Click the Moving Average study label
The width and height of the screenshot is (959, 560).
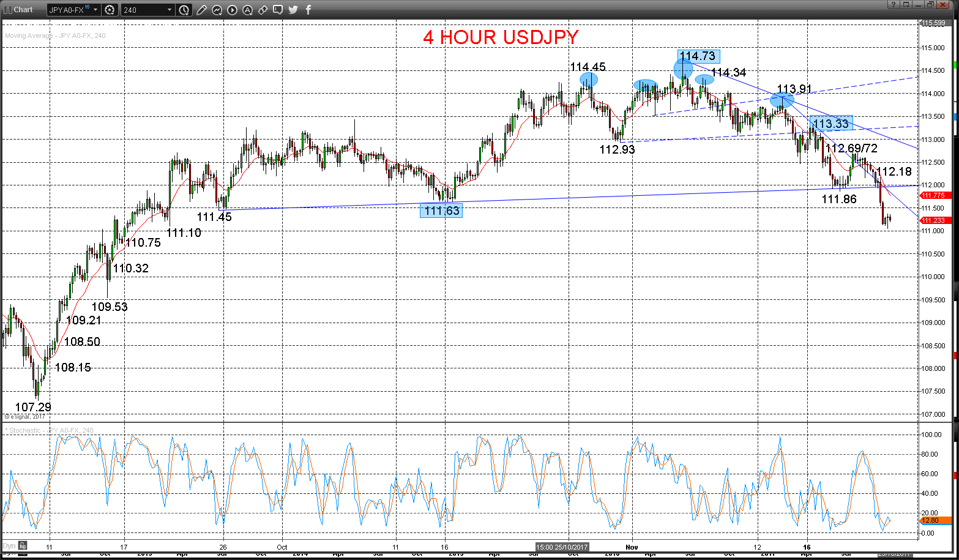point(55,35)
